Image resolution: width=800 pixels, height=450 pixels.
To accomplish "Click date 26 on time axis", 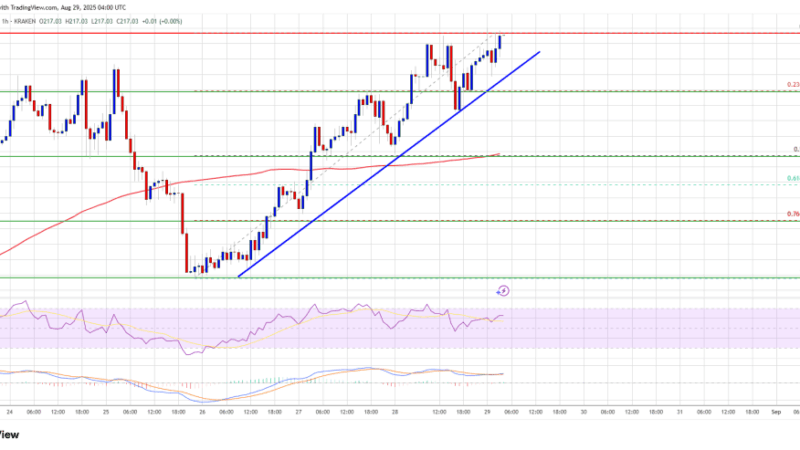I will tap(202, 412).
